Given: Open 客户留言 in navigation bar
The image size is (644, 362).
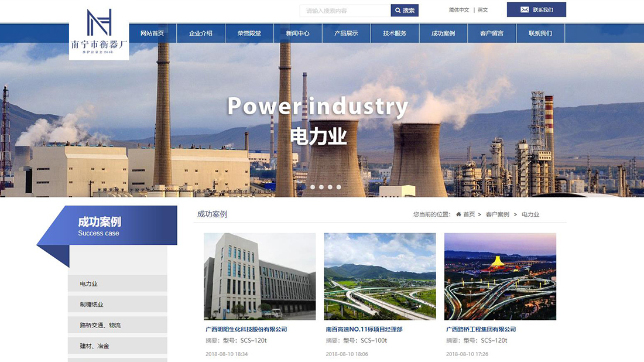Looking at the screenshot, I should coord(491,33).
